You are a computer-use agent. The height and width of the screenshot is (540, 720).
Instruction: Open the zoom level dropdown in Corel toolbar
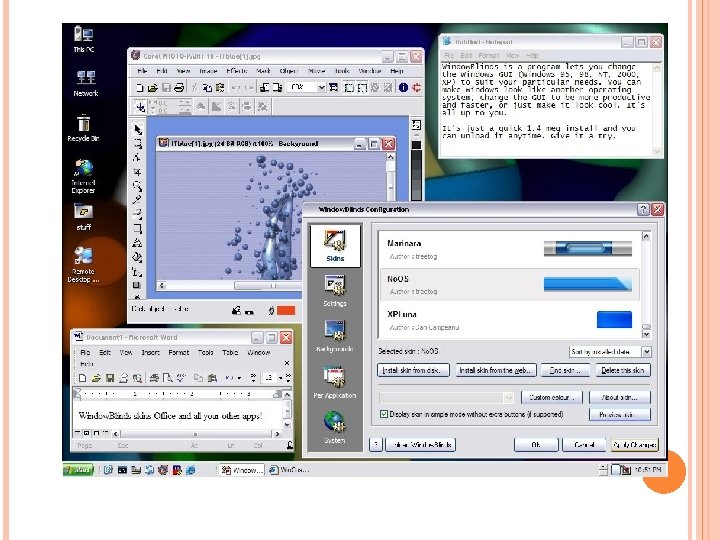(321, 87)
